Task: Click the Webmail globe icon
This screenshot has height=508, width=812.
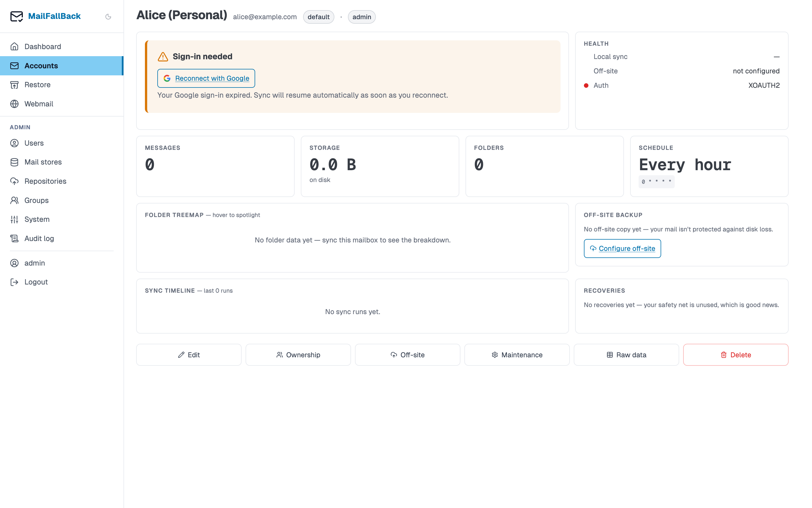Action: pos(14,104)
